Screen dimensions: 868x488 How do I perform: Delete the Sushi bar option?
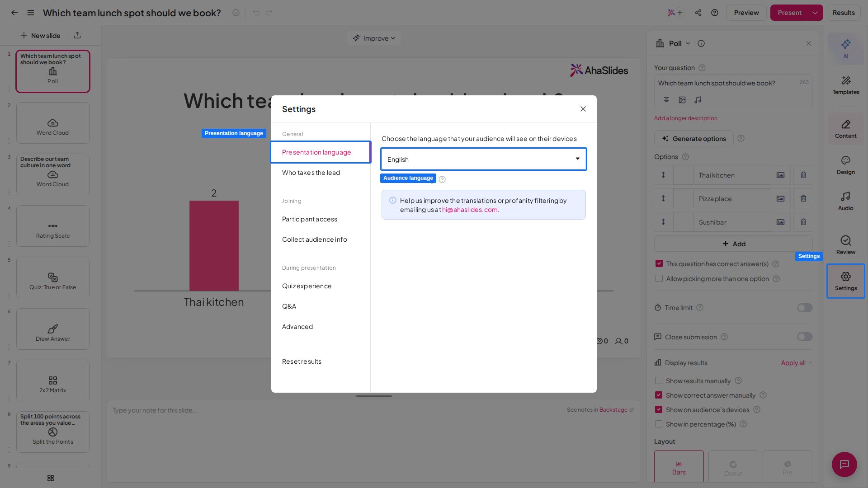click(803, 222)
